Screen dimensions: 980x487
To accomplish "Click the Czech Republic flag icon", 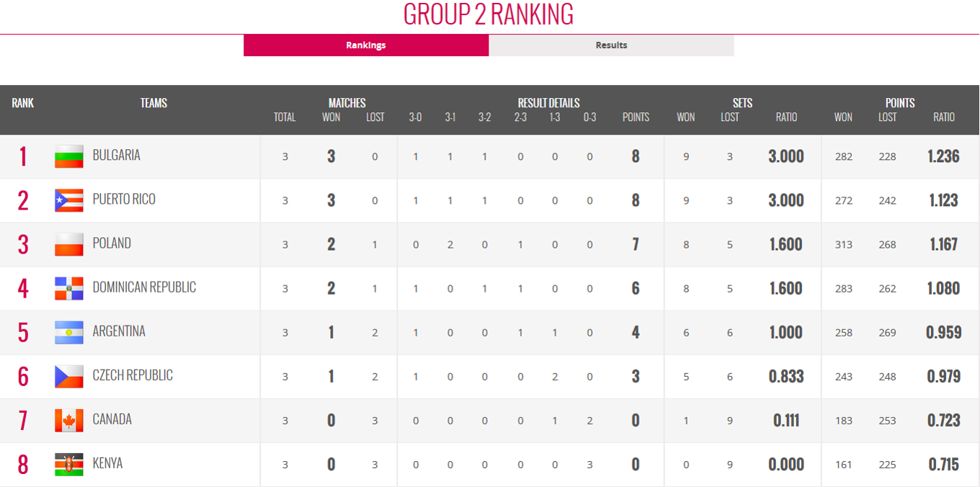I will tap(69, 376).
